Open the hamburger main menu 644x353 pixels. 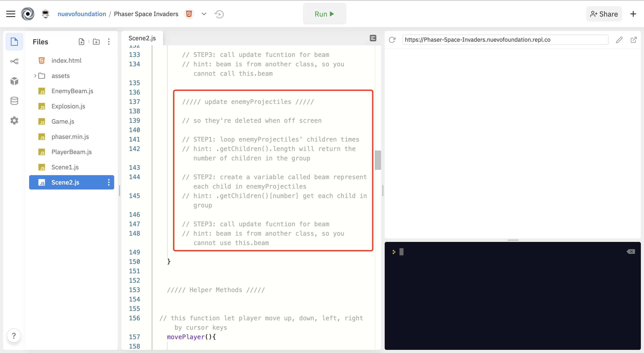11,14
